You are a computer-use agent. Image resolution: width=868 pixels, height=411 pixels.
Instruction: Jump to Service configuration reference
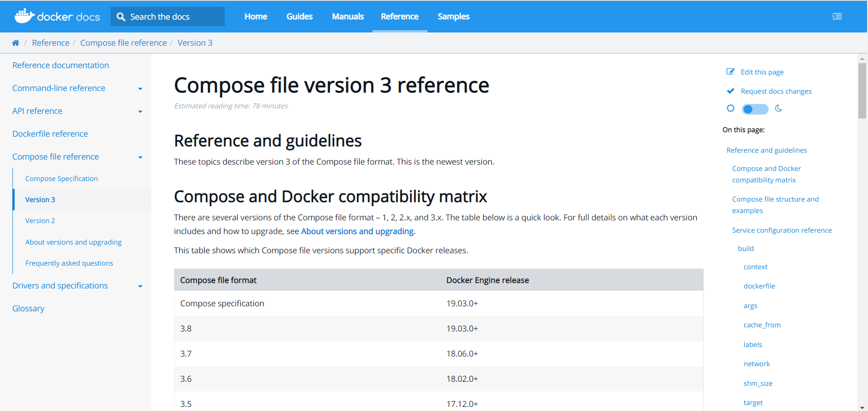[782, 230]
